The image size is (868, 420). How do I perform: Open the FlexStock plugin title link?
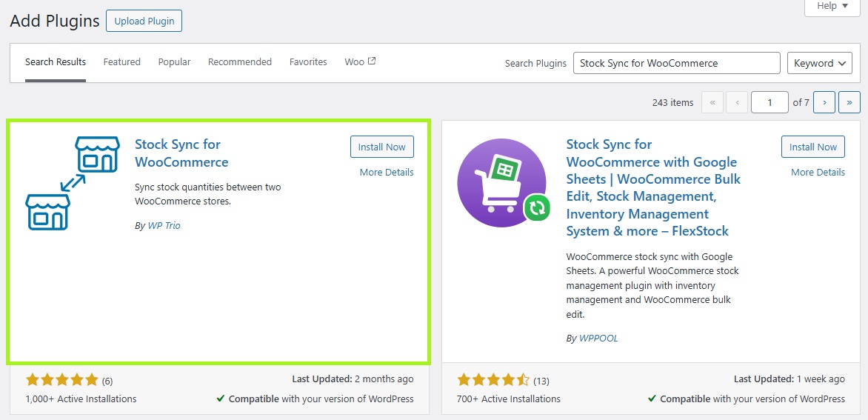click(653, 187)
